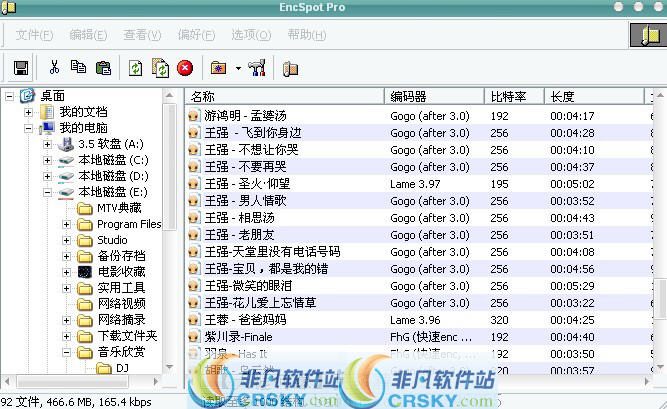Click the single-page Refresh icon

[135, 68]
